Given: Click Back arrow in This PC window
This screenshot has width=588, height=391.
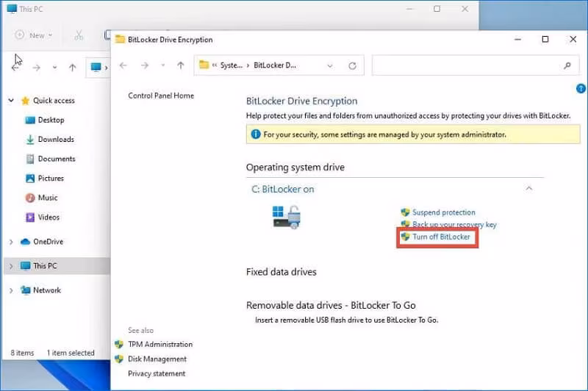Looking at the screenshot, I should tap(15, 68).
